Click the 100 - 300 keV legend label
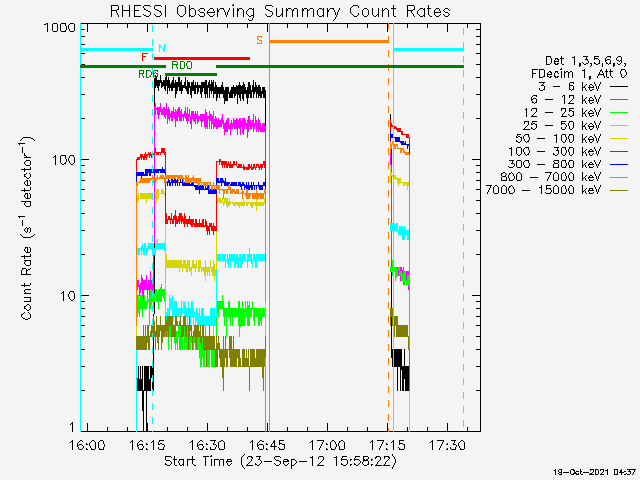Viewport: 640px width, 480px height. click(554, 151)
